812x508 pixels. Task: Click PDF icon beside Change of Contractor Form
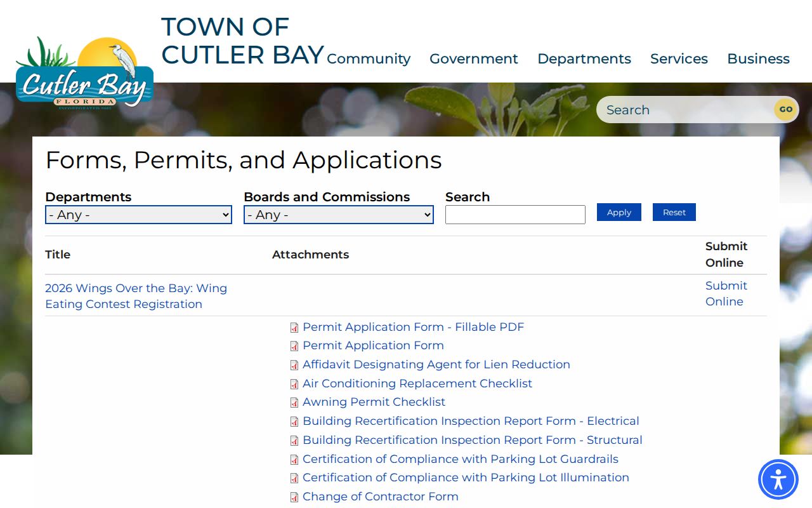[x=294, y=497]
